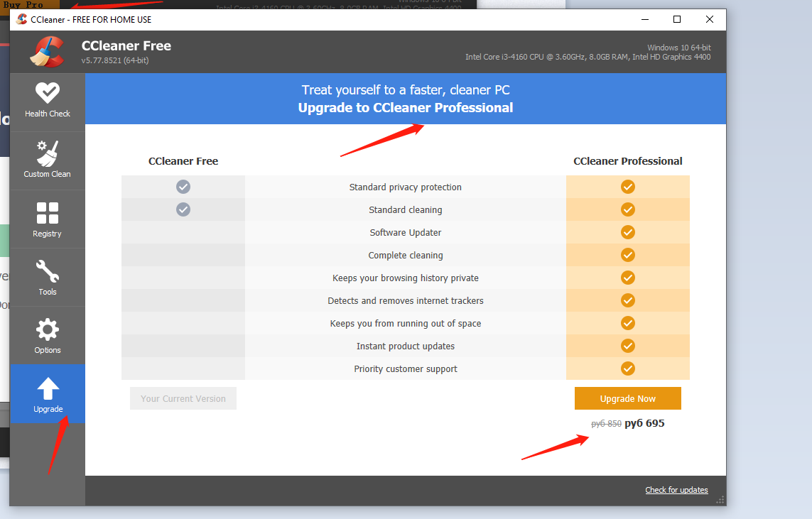Viewport: 812px width, 519px height.
Task: Click the 'Complete cleaning' row text
Action: click(406, 255)
